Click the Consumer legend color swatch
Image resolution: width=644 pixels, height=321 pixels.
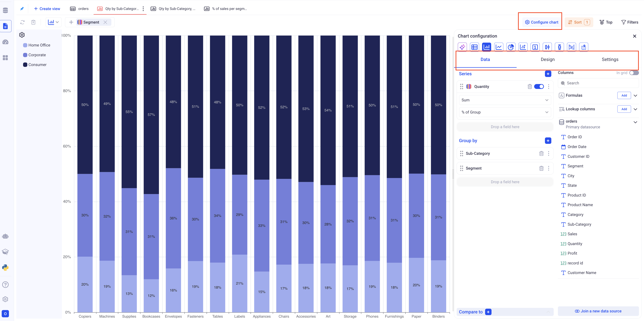point(25,65)
